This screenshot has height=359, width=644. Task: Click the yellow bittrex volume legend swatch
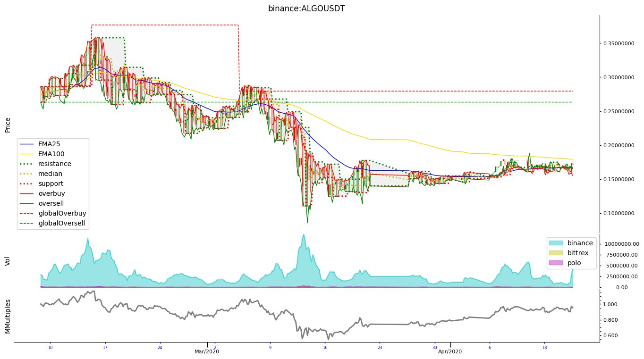556,253
